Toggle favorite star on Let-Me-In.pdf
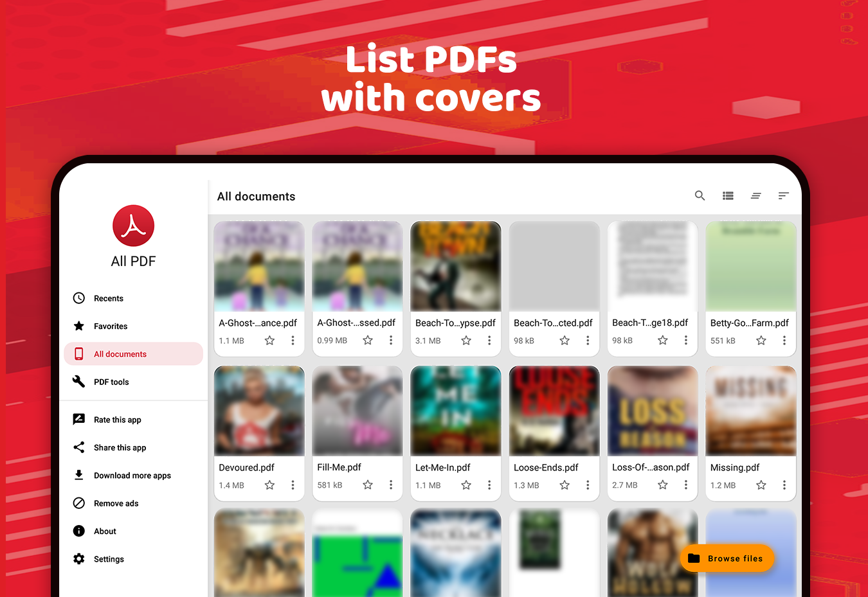 tap(466, 485)
